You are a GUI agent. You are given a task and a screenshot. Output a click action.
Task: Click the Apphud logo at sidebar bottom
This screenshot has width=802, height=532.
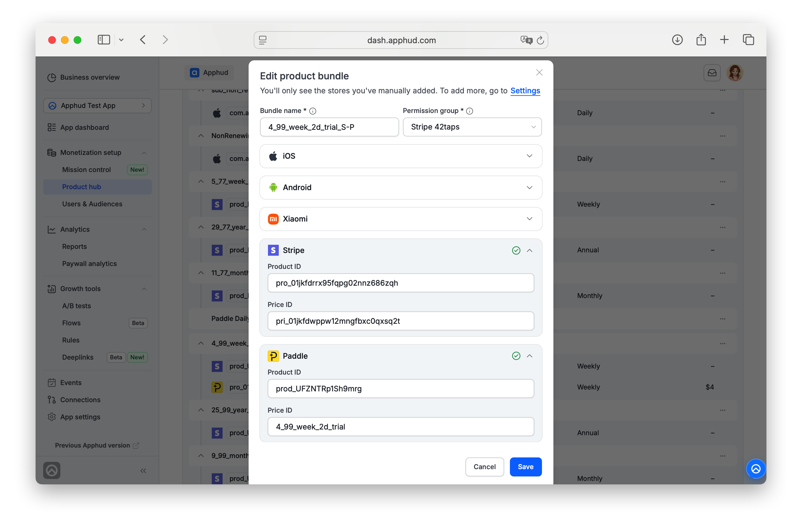tap(51, 470)
